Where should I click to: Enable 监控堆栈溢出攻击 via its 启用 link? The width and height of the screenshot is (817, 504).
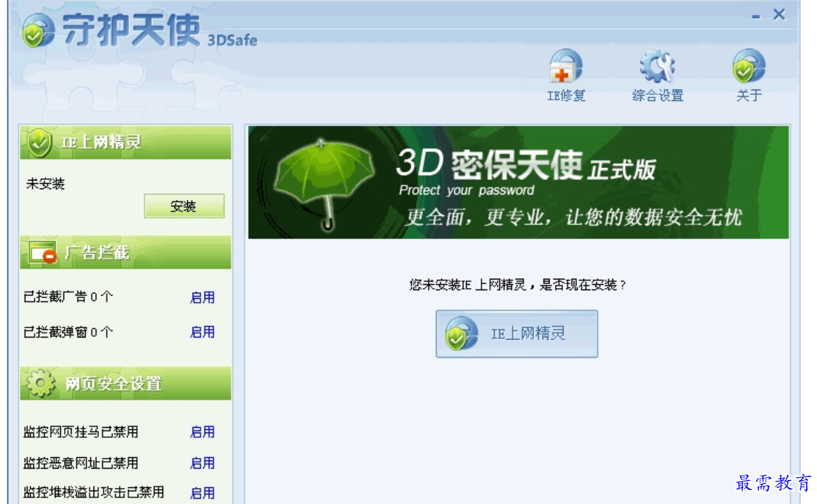203,493
